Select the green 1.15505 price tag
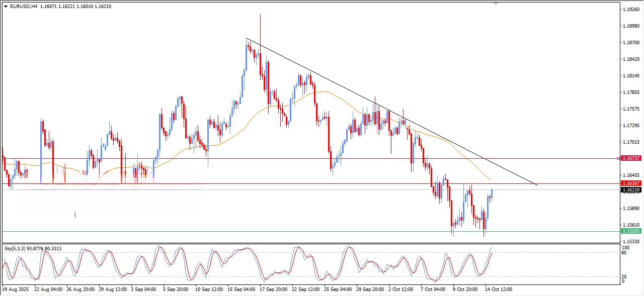Screen dimensions: 644x296 click(x=630, y=231)
